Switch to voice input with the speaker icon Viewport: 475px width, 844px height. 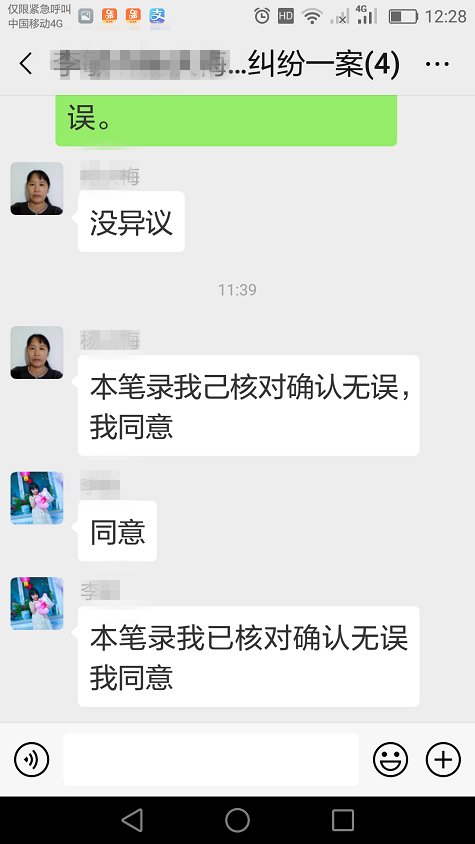pos(31,759)
